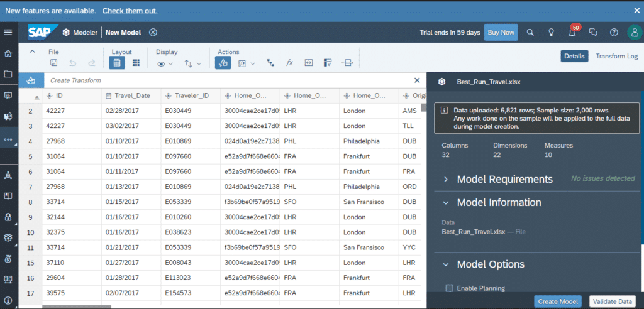This screenshot has width=644, height=309.
Task: Click the Redo arrow in File group
Action: (x=92, y=63)
